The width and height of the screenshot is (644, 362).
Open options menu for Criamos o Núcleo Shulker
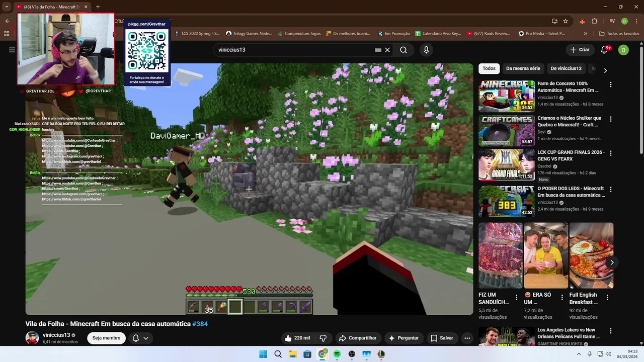pos(611,119)
